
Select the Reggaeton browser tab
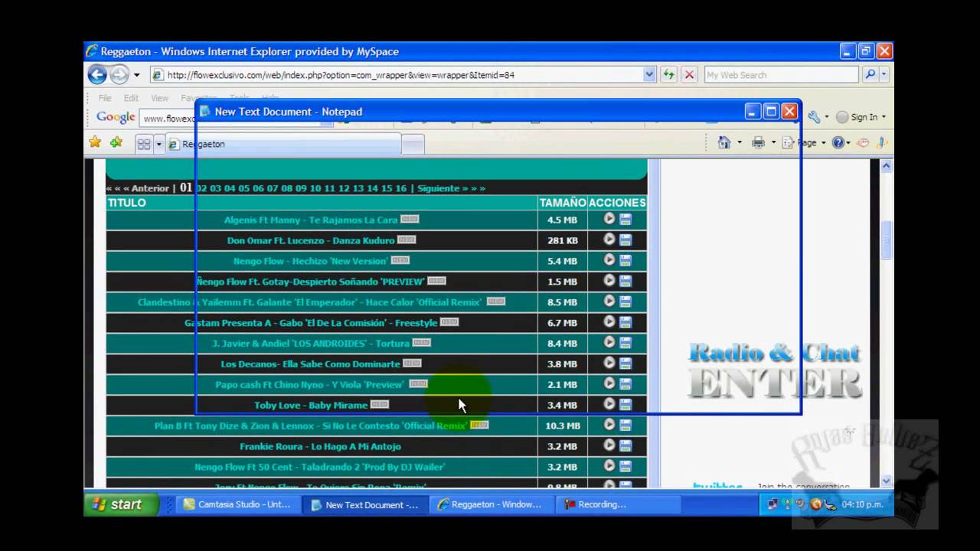[283, 144]
